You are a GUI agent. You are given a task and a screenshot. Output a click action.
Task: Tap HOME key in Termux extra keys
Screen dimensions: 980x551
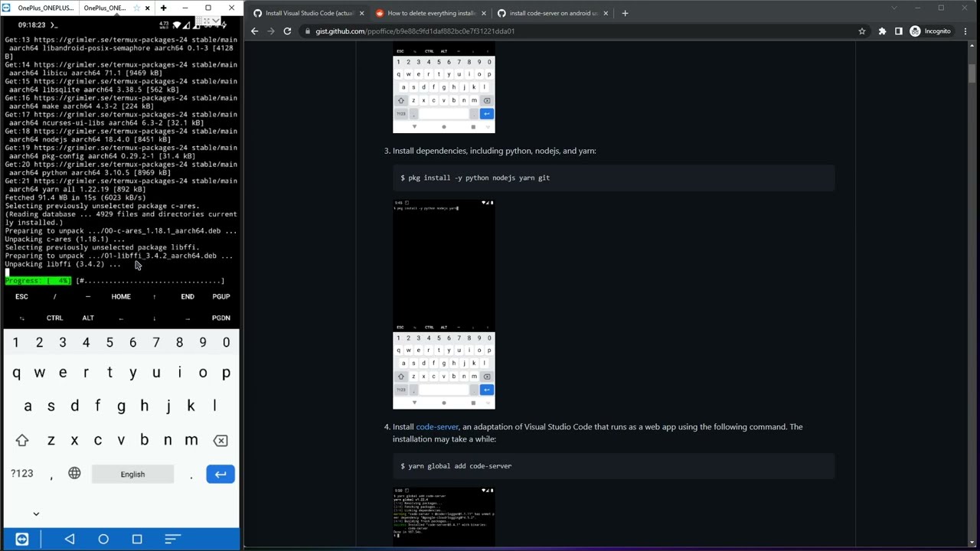(121, 297)
